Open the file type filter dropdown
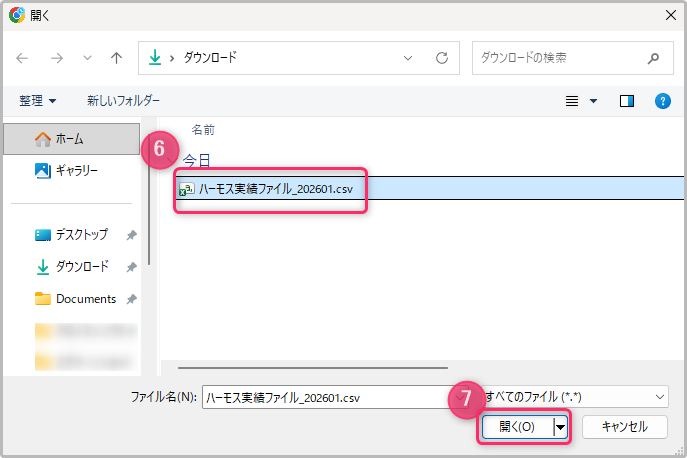Image resolution: width=687 pixels, height=458 pixels. click(x=574, y=397)
